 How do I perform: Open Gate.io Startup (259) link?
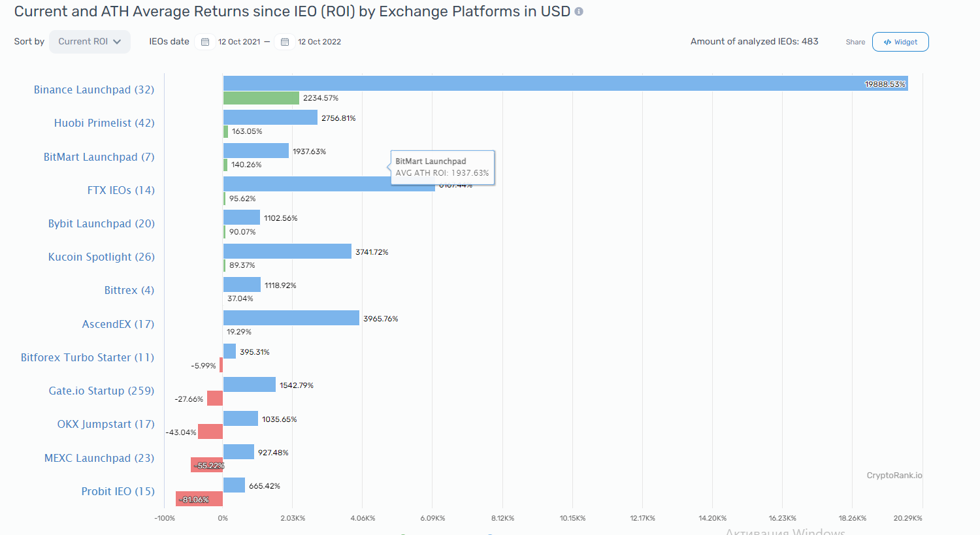[101, 391]
